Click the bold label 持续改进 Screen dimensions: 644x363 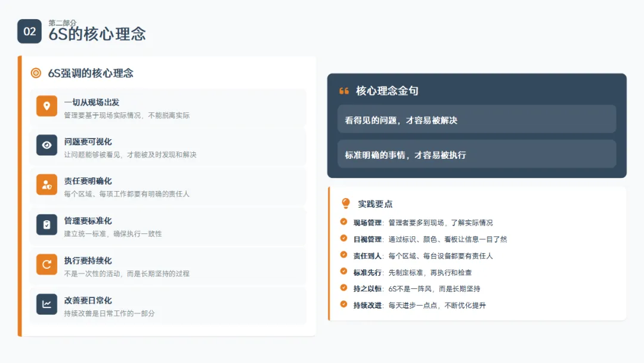pyautogui.click(x=367, y=306)
